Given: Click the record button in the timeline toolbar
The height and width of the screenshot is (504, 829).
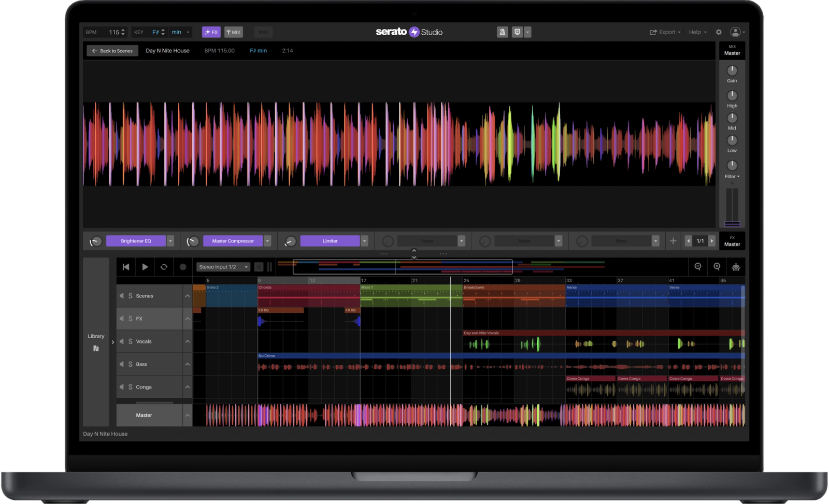Looking at the screenshot, I should click(x=182, y=267).
